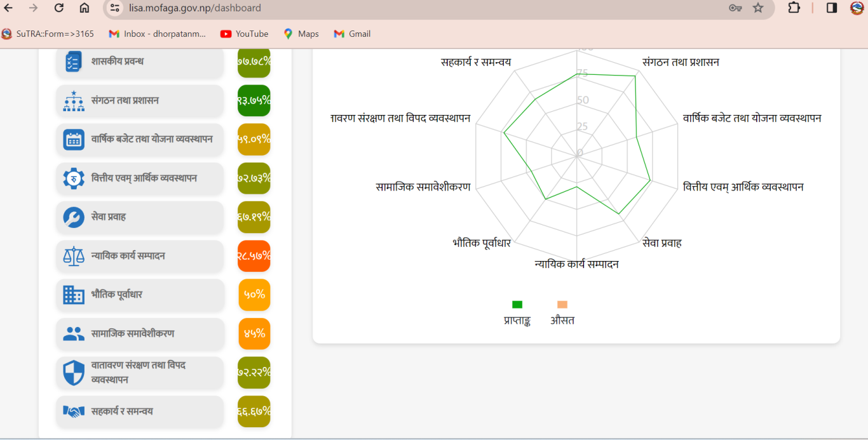The image size is (868, 440).
Task: Select the सामाजिक समावेशीकरण category card
Action: click(x=140, y=334)
